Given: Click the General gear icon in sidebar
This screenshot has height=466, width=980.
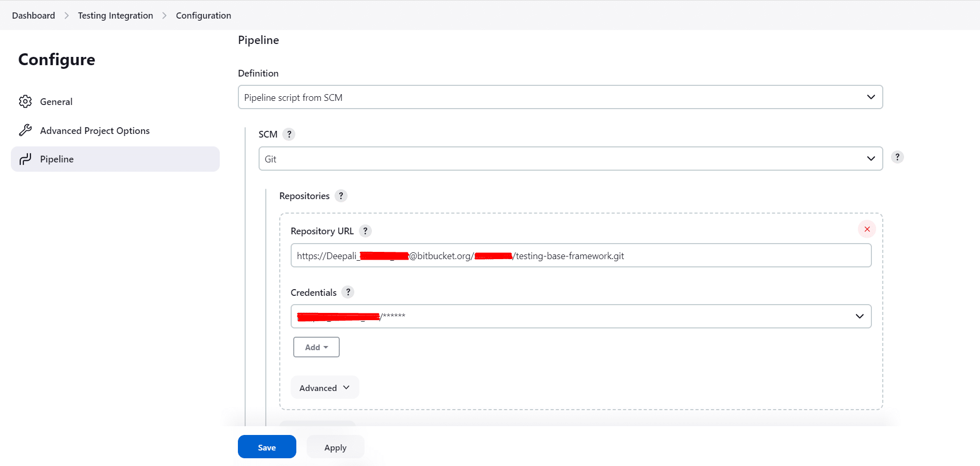Looking at the screenshot, I should [x=25, y=101].
